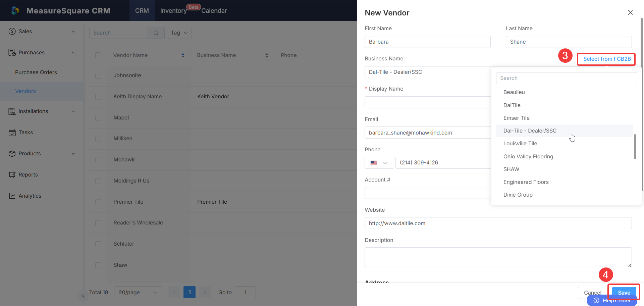Open the Help Center button
Viewport: 644px width, 306px height.
[x=612, y=301]
